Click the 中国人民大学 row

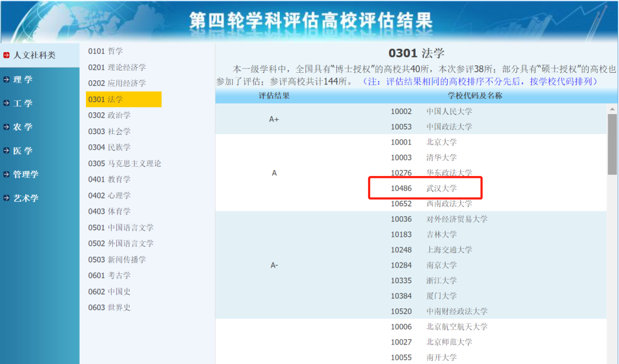432,111
